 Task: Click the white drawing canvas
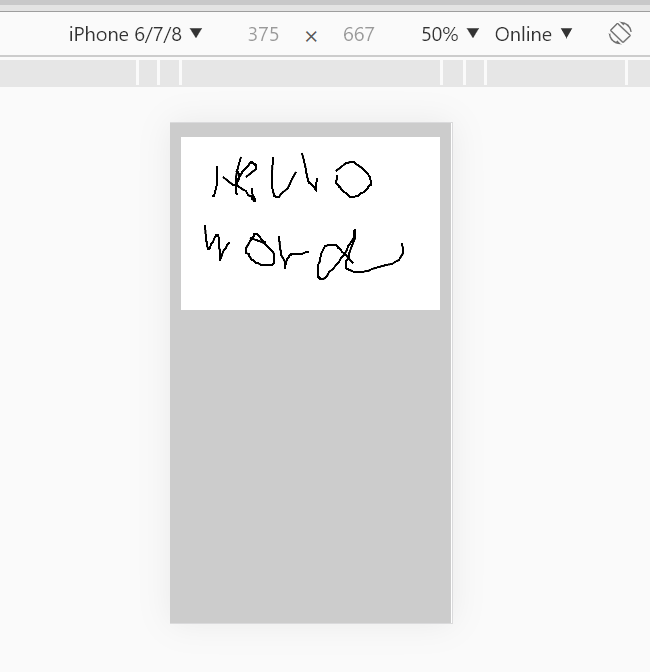(x=310, y=223)
